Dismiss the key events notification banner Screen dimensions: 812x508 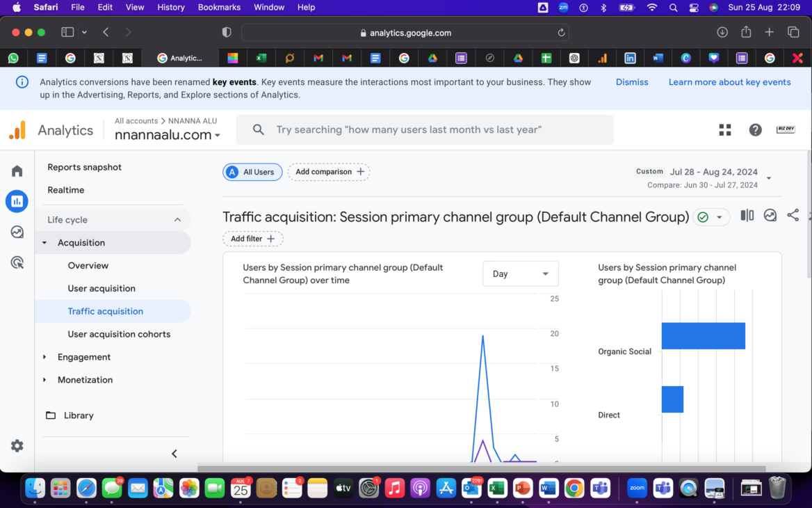click(x=631, y=82)
